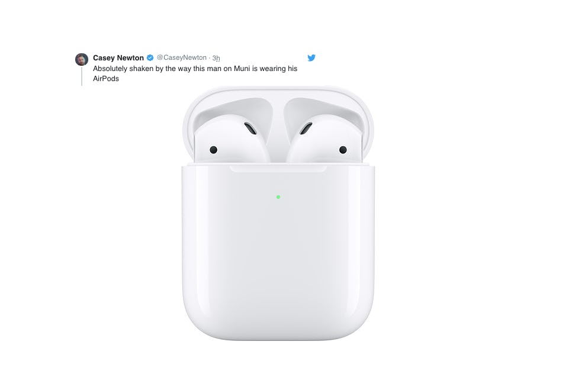Click the 3h tweet timestamp

(216, 58)
